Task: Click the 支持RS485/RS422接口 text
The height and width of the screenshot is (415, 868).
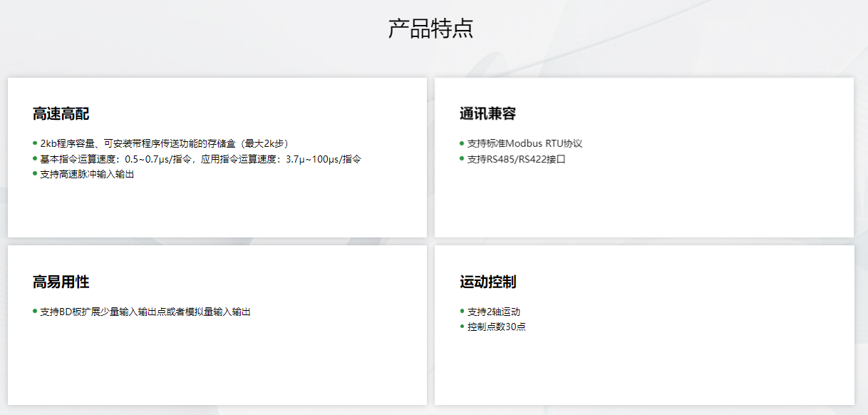Action: [516, 159]
